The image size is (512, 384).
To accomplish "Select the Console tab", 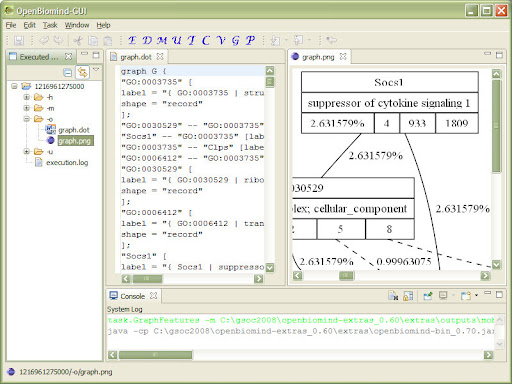I will (x=132, y=296).
